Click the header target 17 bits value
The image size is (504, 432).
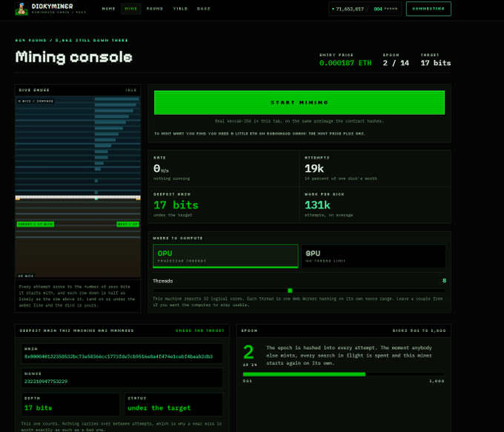point(436,63)
